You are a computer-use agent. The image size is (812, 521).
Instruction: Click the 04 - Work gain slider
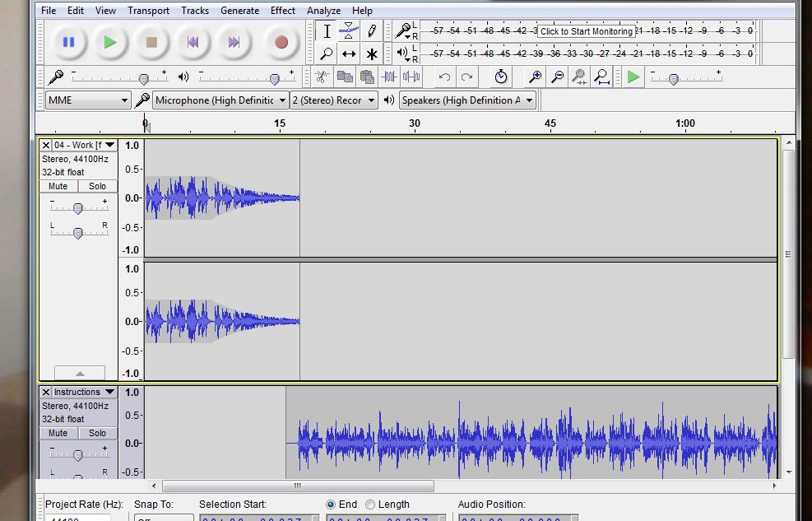coord(78,208)
